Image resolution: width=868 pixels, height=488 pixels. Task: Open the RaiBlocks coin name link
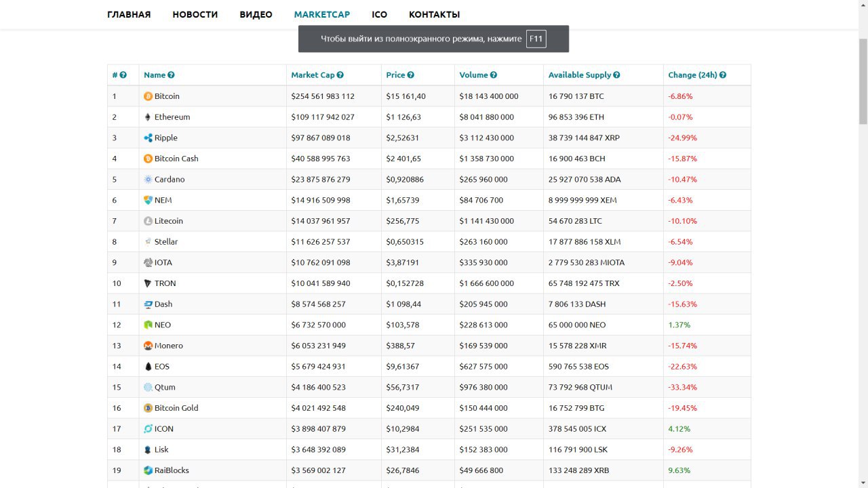(x=172, y=470)
